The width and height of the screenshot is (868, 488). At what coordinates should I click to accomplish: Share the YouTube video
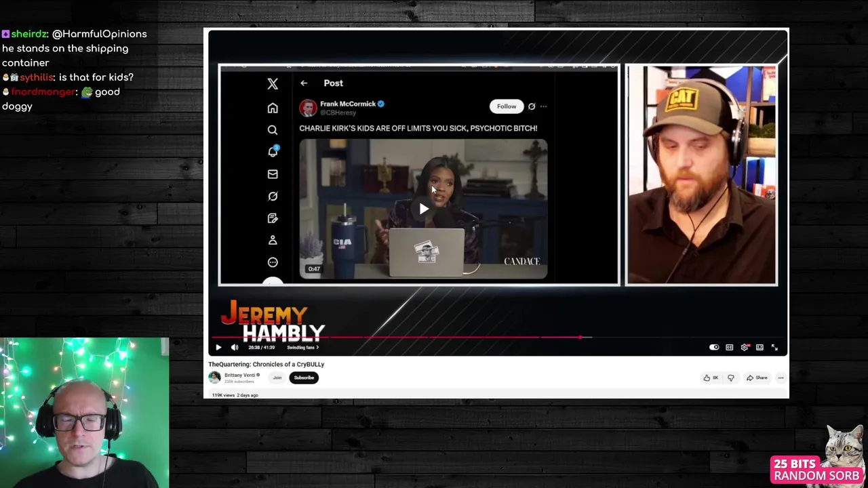point(757,378)
